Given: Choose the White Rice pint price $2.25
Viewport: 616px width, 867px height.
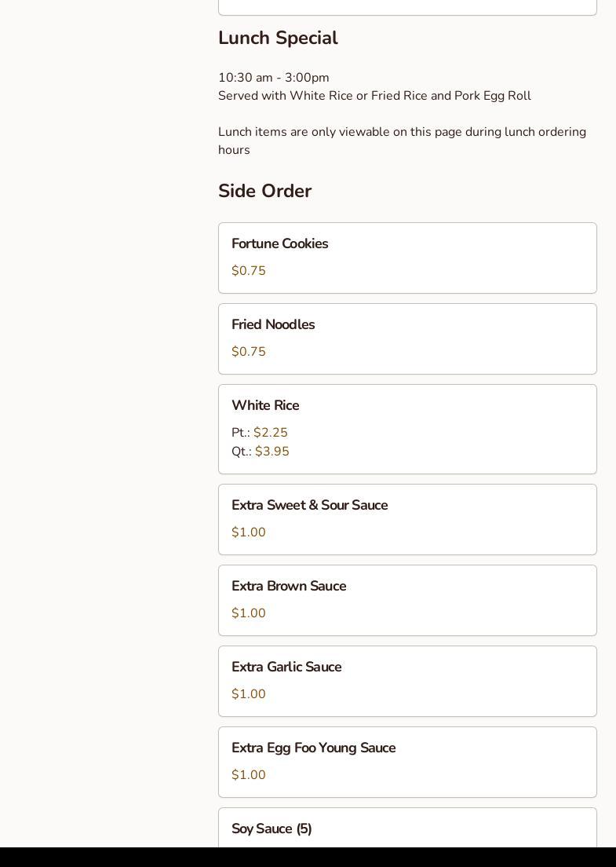Looking at the screenshot, I should (270, 433).
